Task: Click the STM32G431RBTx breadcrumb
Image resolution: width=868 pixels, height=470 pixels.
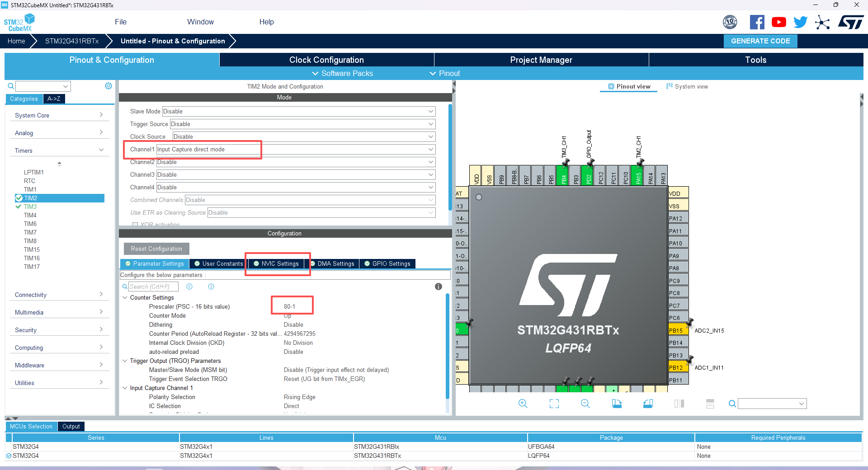Action: [72, 41]
